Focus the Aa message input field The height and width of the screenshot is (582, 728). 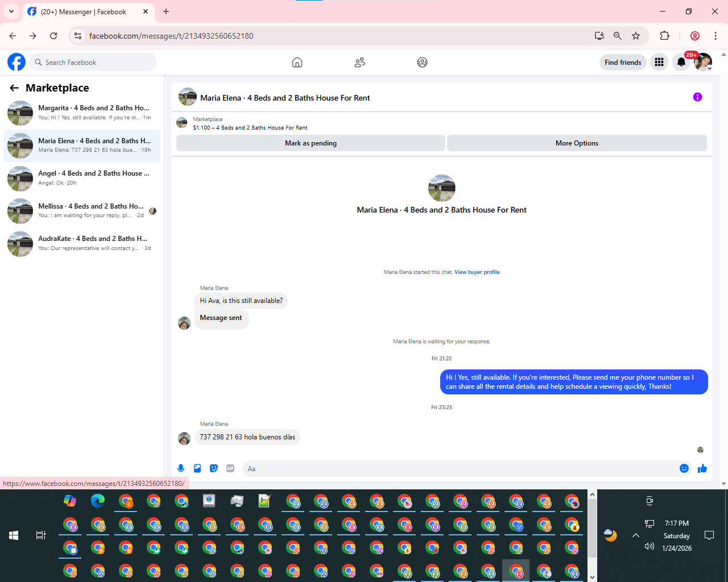coord(458,469)
